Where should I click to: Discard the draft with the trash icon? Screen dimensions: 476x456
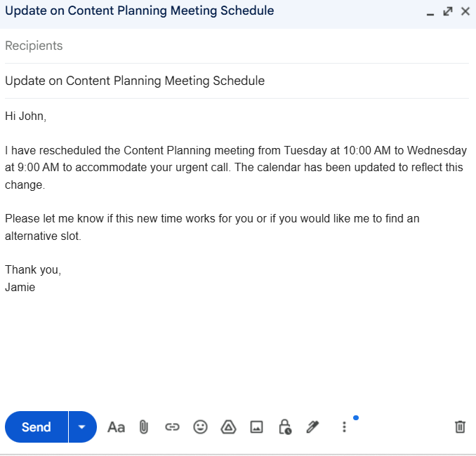(460, 427)
